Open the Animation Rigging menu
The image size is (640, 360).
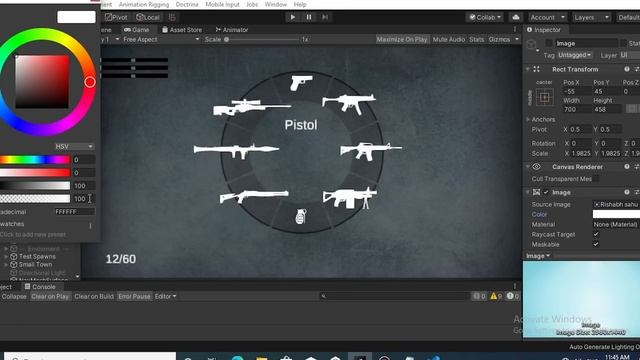144,4
